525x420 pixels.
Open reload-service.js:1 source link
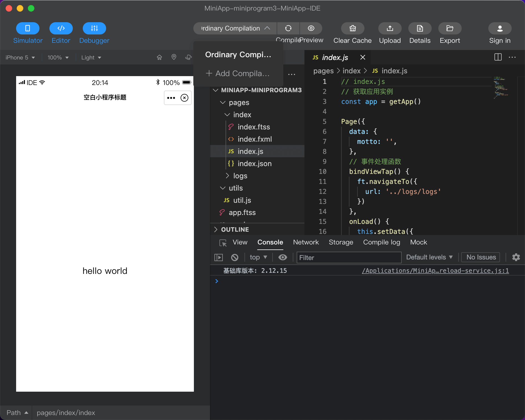click(435, 271)
